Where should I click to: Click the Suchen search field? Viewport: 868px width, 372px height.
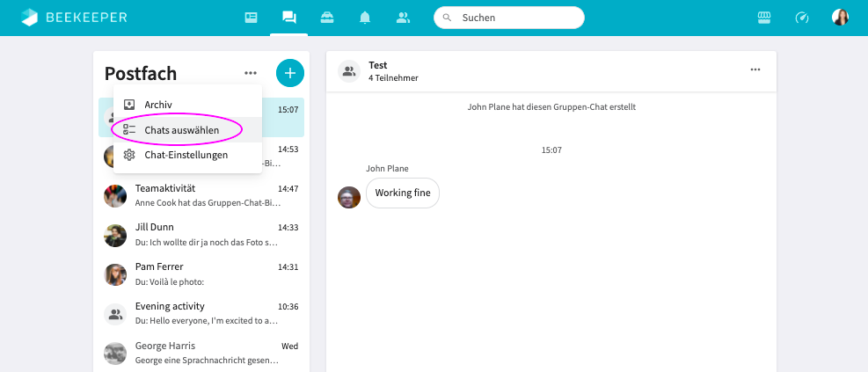point(508,18)
